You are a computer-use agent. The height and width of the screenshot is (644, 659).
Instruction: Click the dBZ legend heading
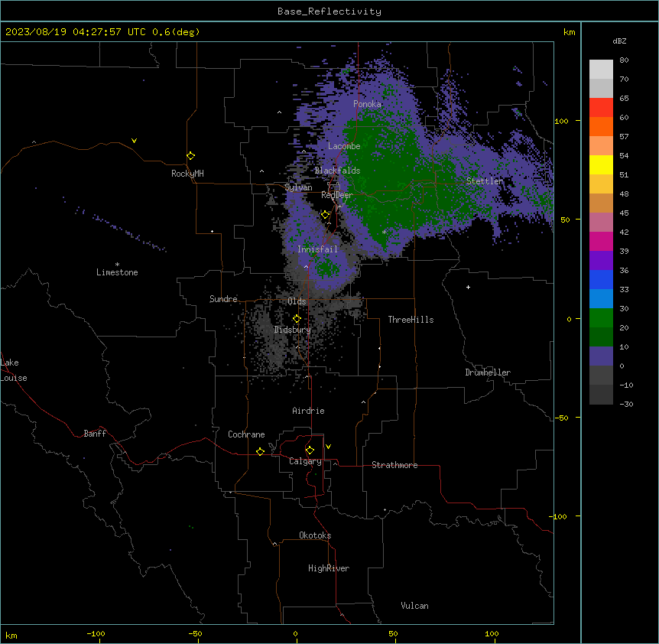619,41
